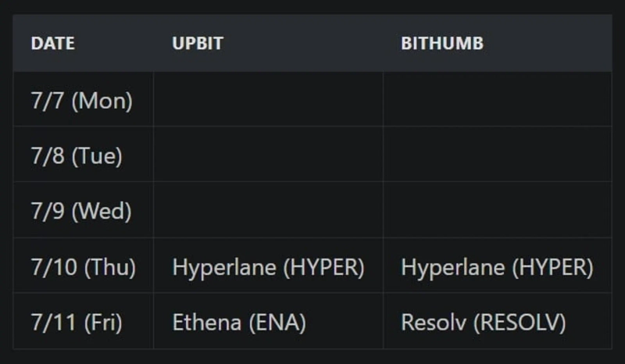The image size is (625, 364).
Task: Click empty BITHUMB cell for 7/9 (Wed)
Action: coord(497,211)
